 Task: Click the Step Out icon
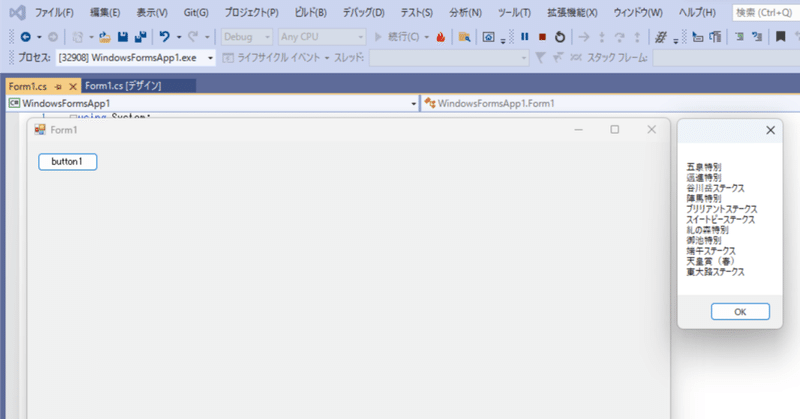637,37
